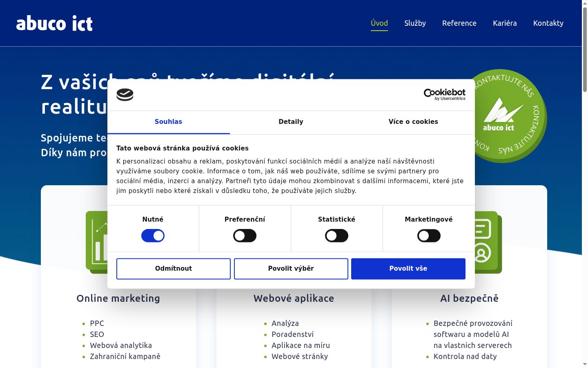This screenshot has height=368, width=588.
Task: Click the Analýza list item
Action: click(285, 323)
